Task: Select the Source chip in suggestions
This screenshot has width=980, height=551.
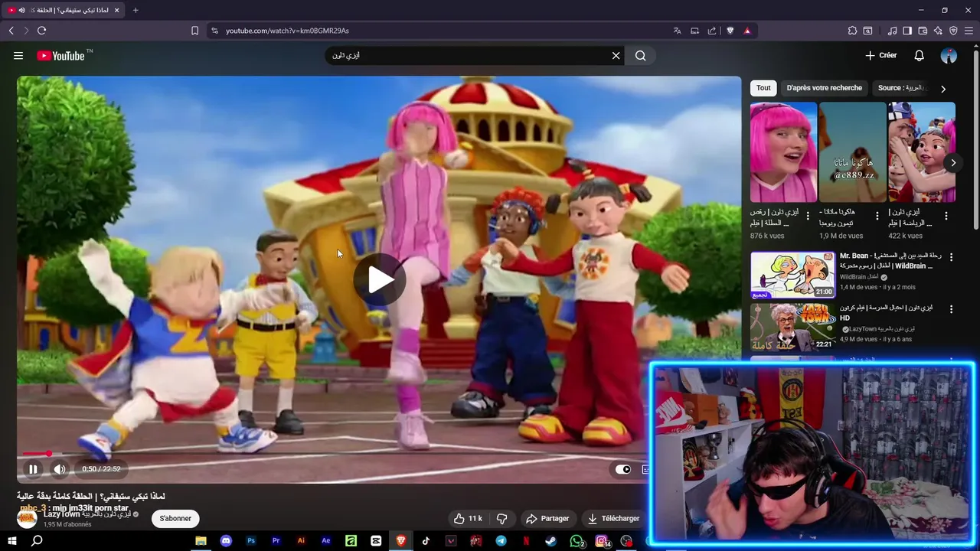Action: (x=901, y=88)
